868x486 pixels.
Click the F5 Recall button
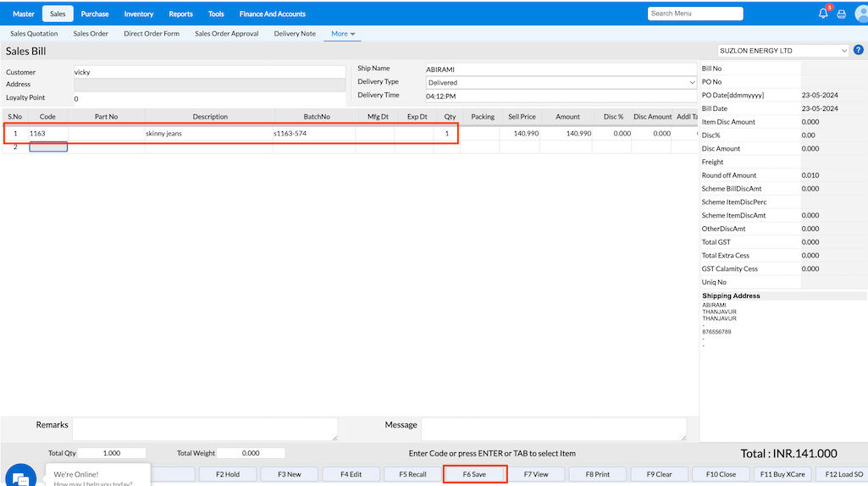point(412,474)
